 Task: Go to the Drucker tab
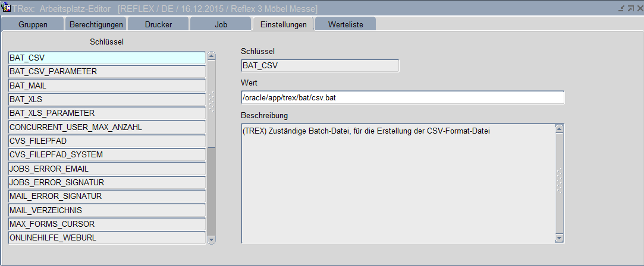tap(158, 24)
